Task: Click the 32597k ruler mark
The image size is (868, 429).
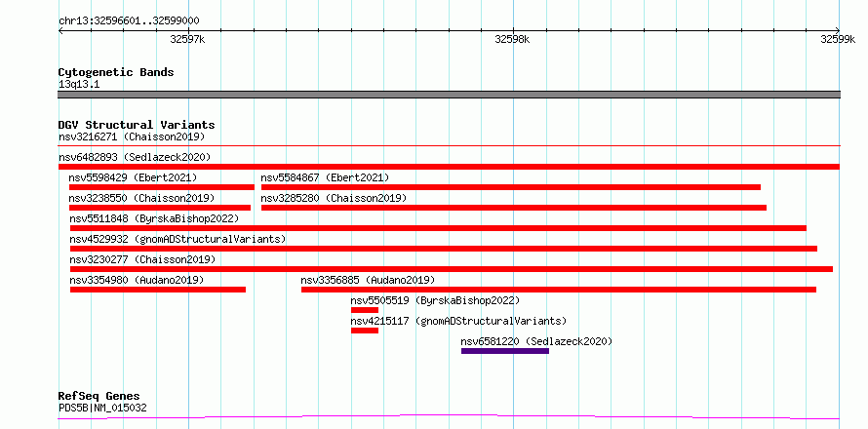Action: point(188,39)
